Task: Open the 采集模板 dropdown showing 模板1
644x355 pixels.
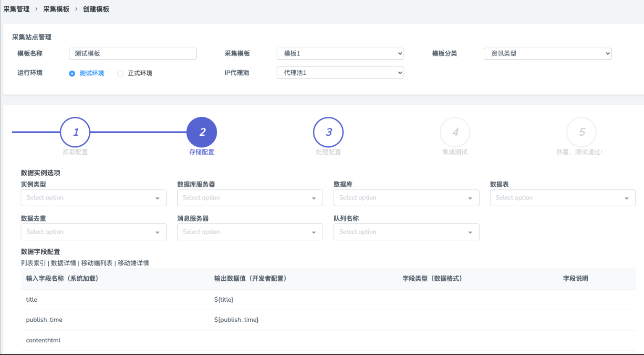Action: point(340,53)
